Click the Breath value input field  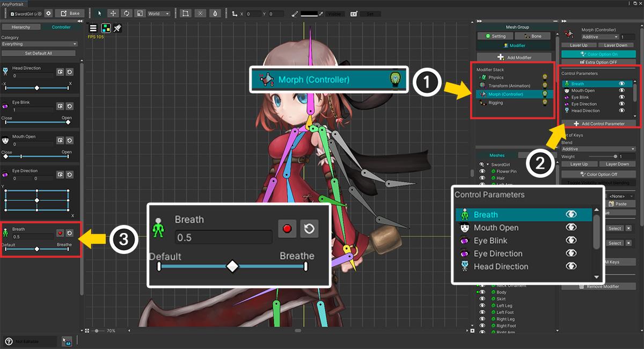33,236
